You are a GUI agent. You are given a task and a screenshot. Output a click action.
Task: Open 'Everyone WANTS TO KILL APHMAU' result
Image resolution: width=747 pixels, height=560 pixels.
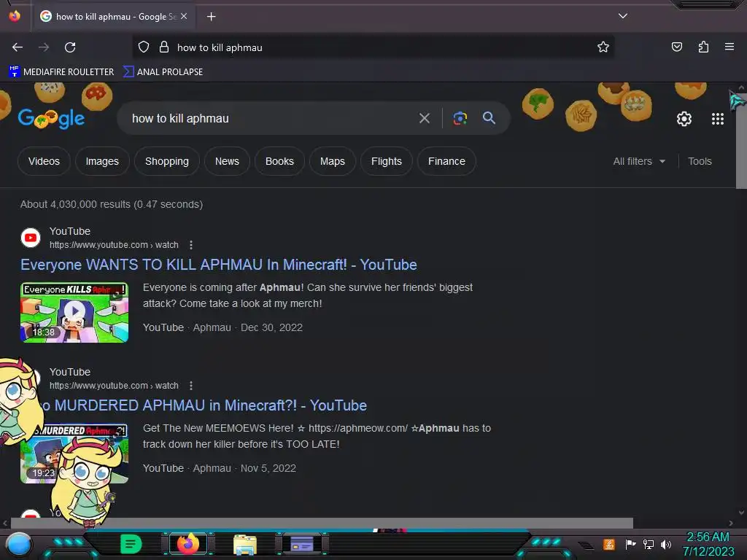point(219,265)
